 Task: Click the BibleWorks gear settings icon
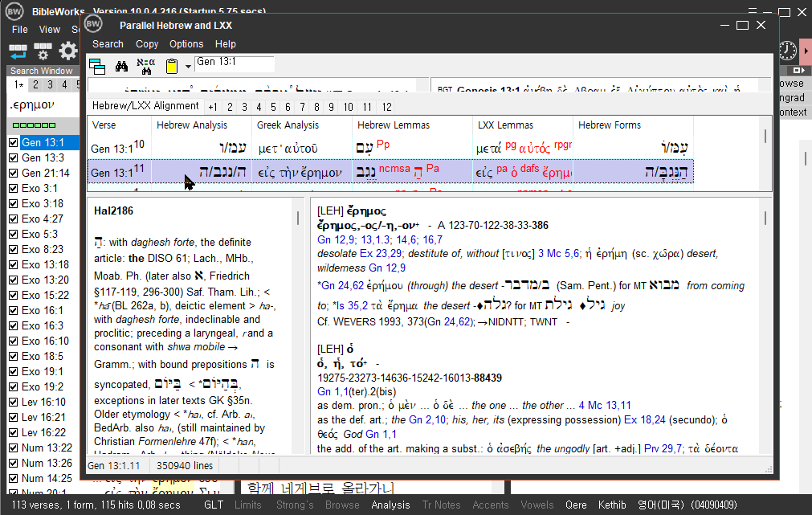click(67, 51)
